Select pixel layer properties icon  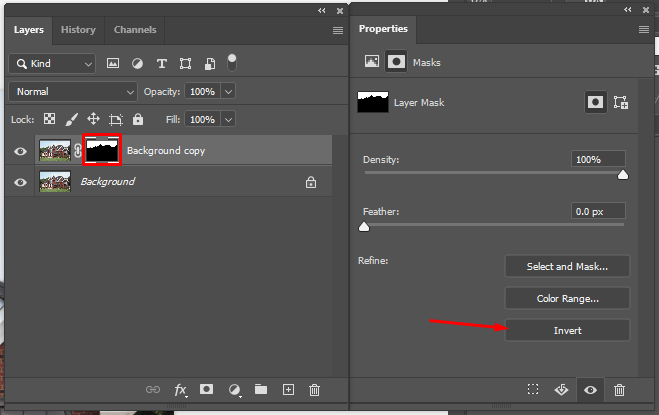coord(372,62)
